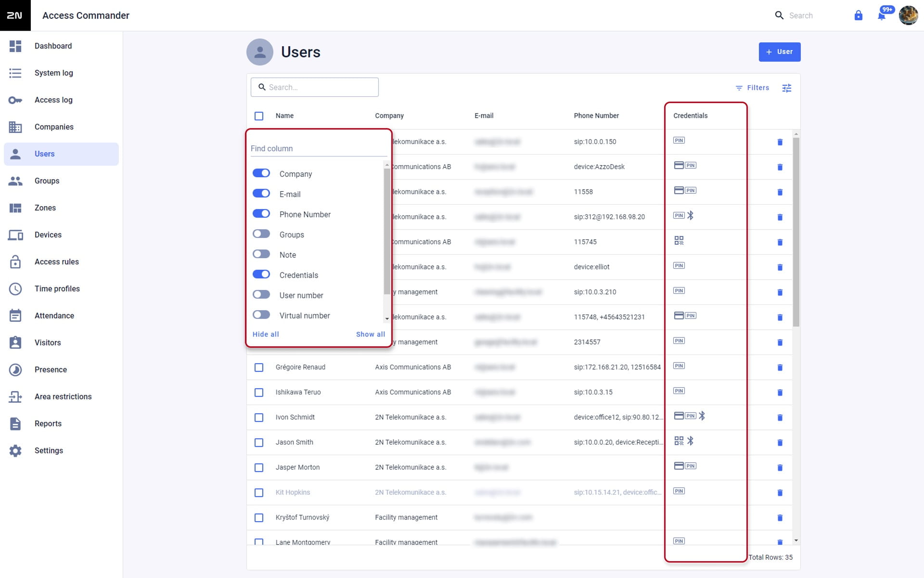Screen dimensions: 924x578
Task: Click the column list scrollbar down arrow
Action: 387,319
